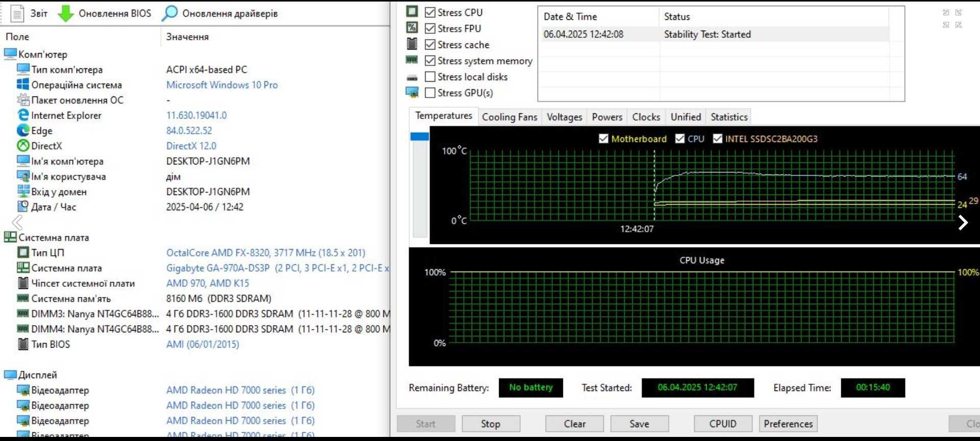Click the Save button
The height and width of the screenshot is (441, 980).
pos(640,424)
